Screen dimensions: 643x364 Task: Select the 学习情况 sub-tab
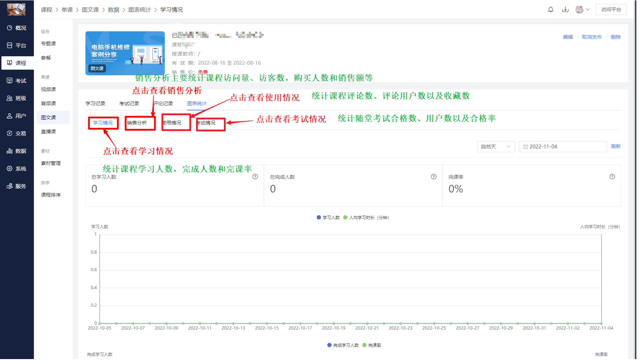tap(103, 123)
